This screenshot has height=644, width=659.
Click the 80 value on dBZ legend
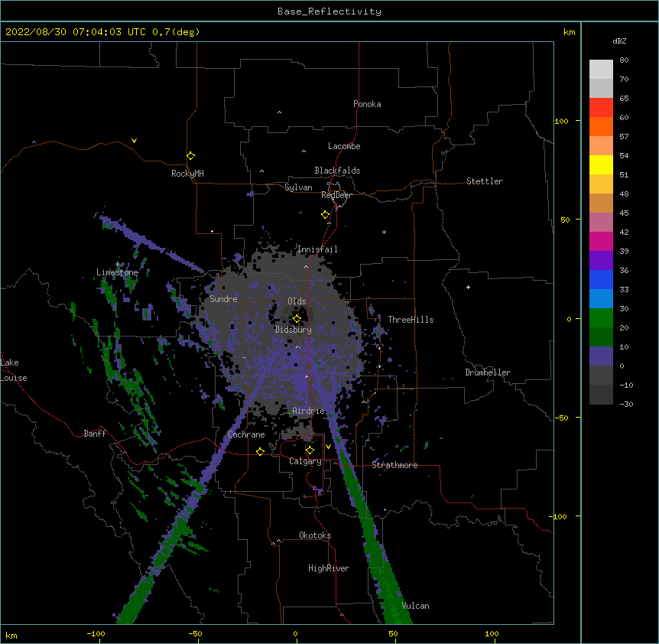click(x=624, y=60)
